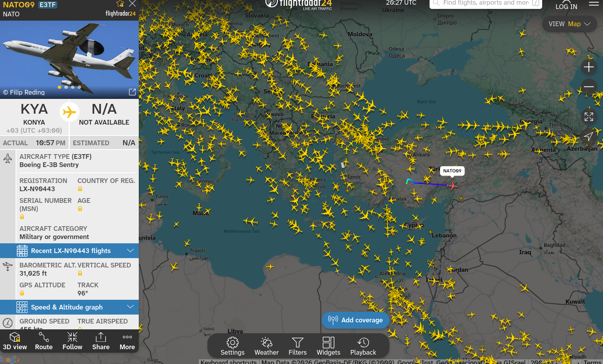
Task: Click the lock icon under Age
Action: 80,209
